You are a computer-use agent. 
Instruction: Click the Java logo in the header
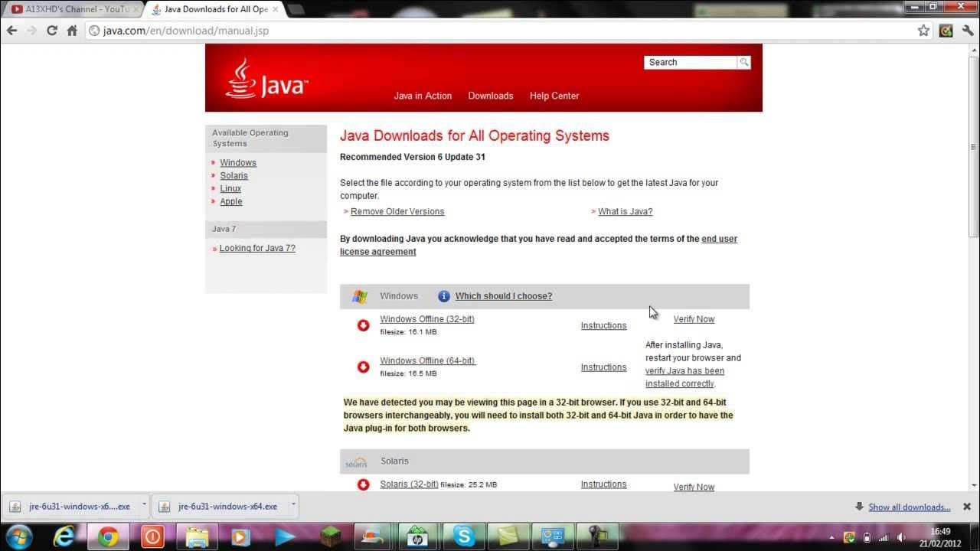pyautogui.click(x=266, y=79)
